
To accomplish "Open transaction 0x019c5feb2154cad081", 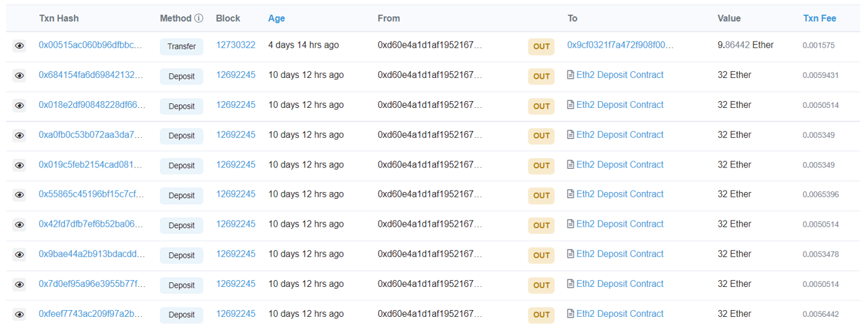I will point(92,165).
